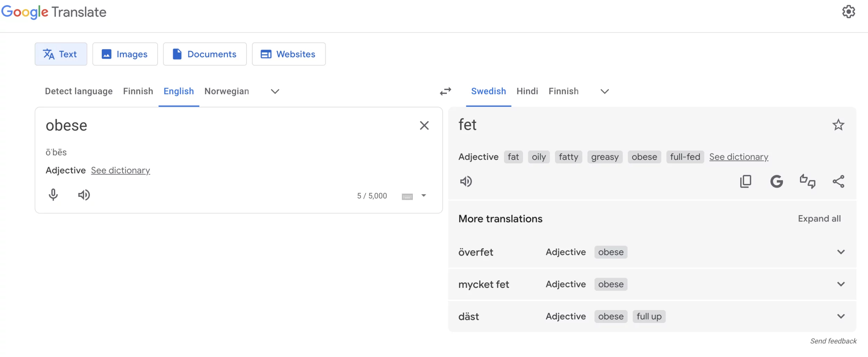Open input tools keyboard dropdown

[424, 196]
